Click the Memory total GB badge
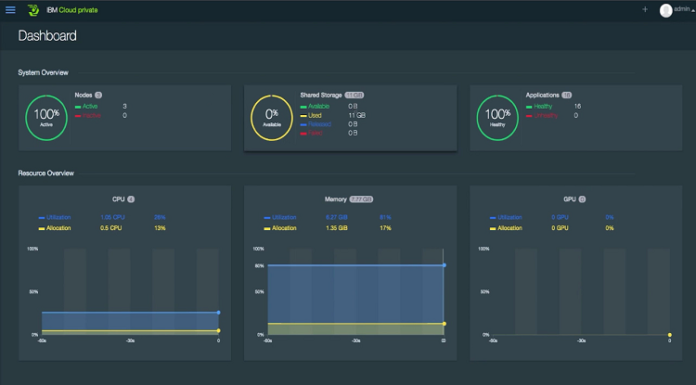This screenshot has height=385, width=696. tap(361, 199)
